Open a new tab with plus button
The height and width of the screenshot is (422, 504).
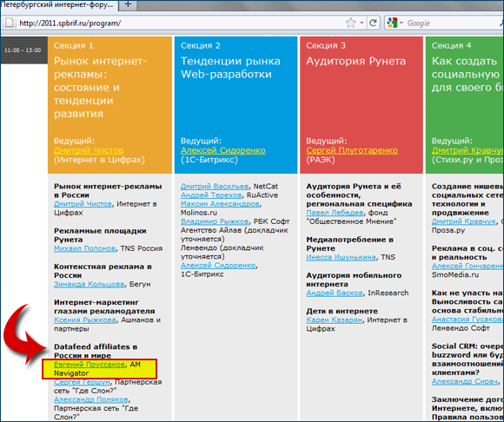(128, 4)
